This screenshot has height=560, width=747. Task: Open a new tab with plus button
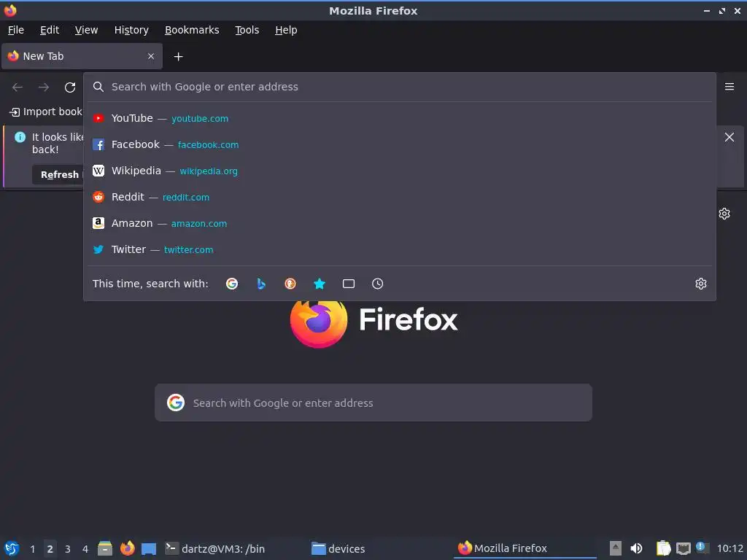click(x=178, y=57)
